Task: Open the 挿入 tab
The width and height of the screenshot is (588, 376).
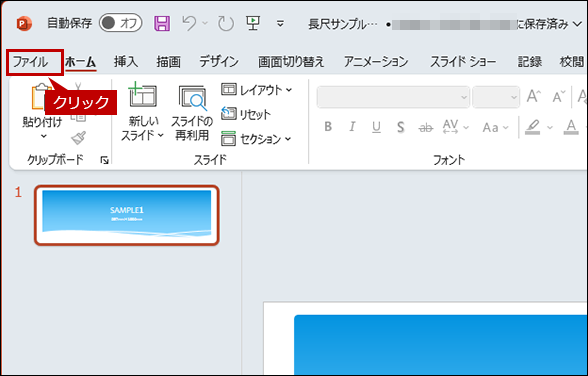Action: pos(126,62)
